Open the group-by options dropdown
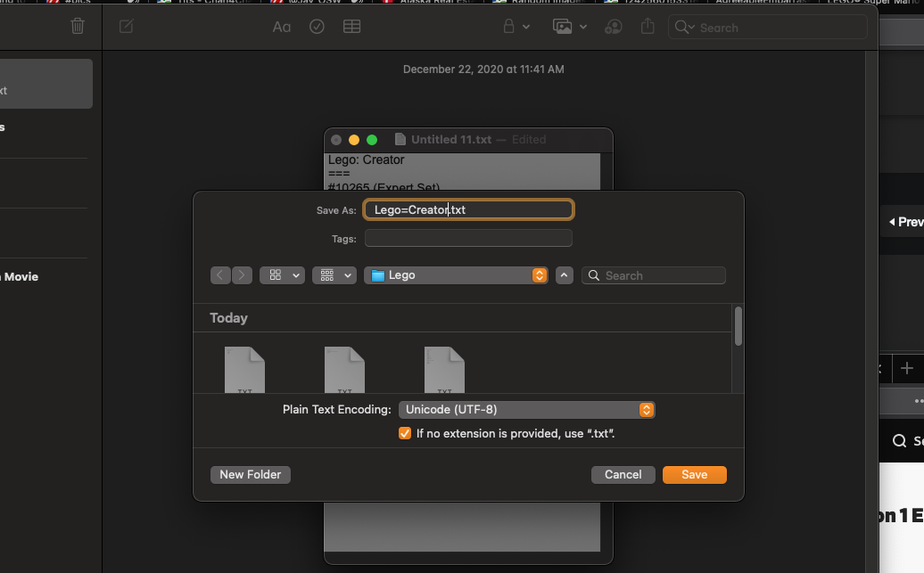 (x=334, y=275)
